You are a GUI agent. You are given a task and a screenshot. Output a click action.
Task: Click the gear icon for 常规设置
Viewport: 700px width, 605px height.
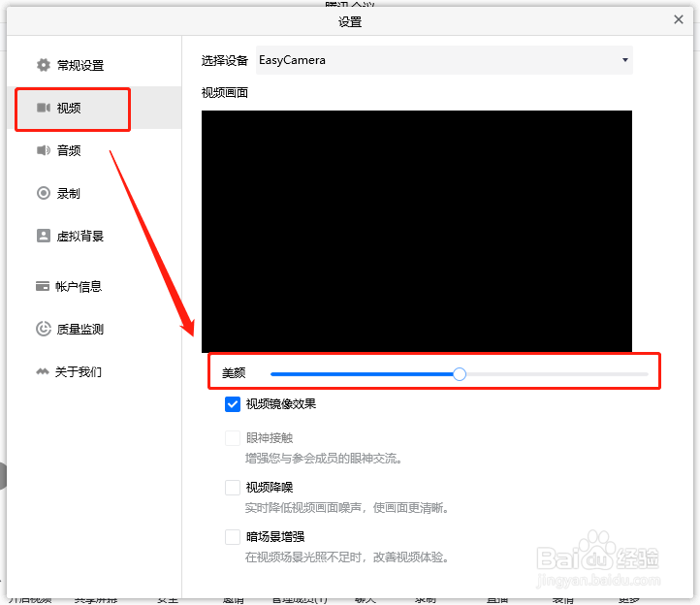tap(44, 65)
